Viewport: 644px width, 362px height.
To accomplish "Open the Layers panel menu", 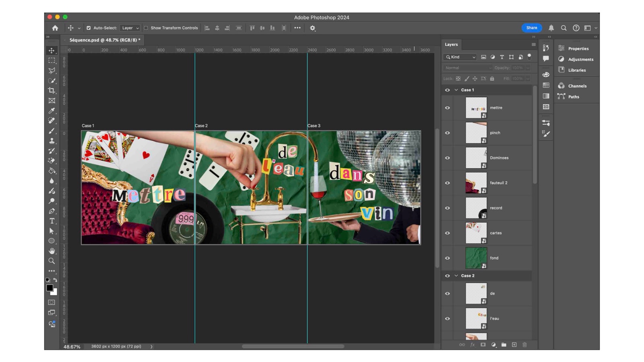I will coord(533,45).
